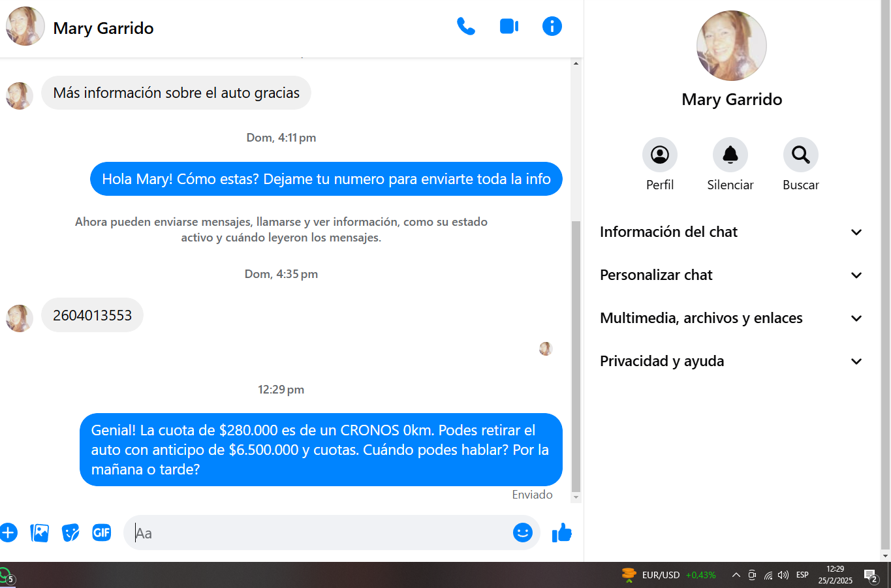Screen dimensions: 891x588
Task: Click the 'Dom, 4:35 pm' timestamp
Action: pos(281,274)
